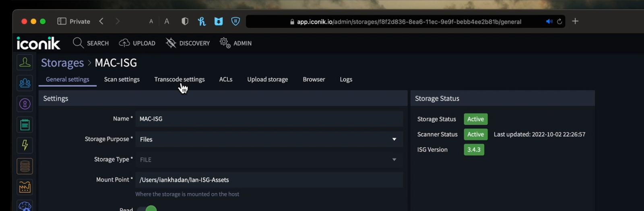Mute the tab audio speaker icon
Image resolution: width=644 pixels, height=211 pixels.
tap(549, 21)
